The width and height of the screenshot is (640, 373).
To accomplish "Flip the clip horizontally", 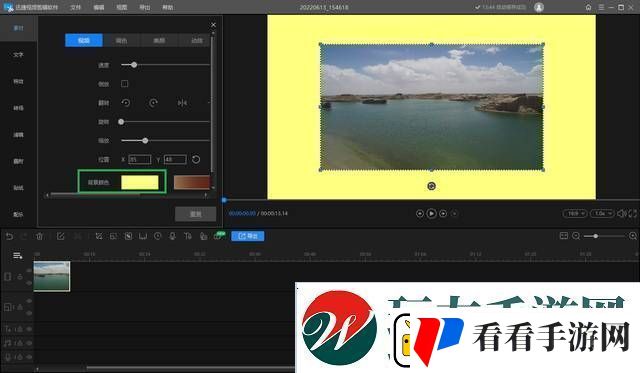I will 182,103.
